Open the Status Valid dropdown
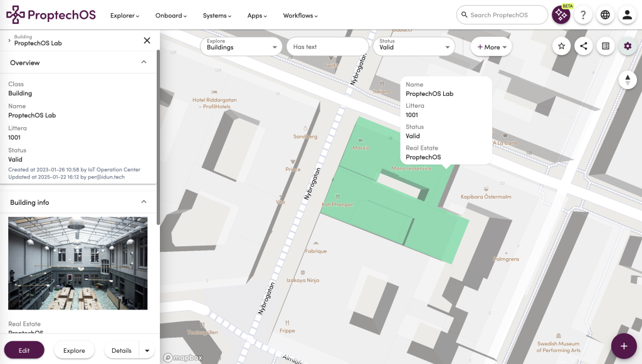Viewport: 642px width, 364px height. (x=414, y=46)
